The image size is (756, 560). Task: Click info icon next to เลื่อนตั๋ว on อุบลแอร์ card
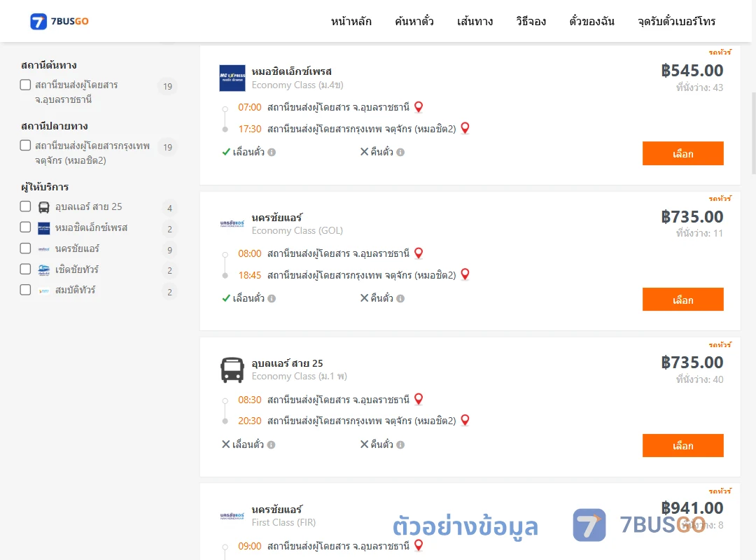(272, 444)
